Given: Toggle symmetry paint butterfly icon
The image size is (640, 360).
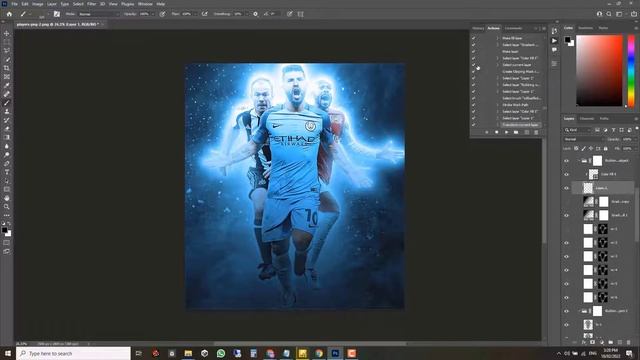Looking at the screenshot, I should click(300, 14).
